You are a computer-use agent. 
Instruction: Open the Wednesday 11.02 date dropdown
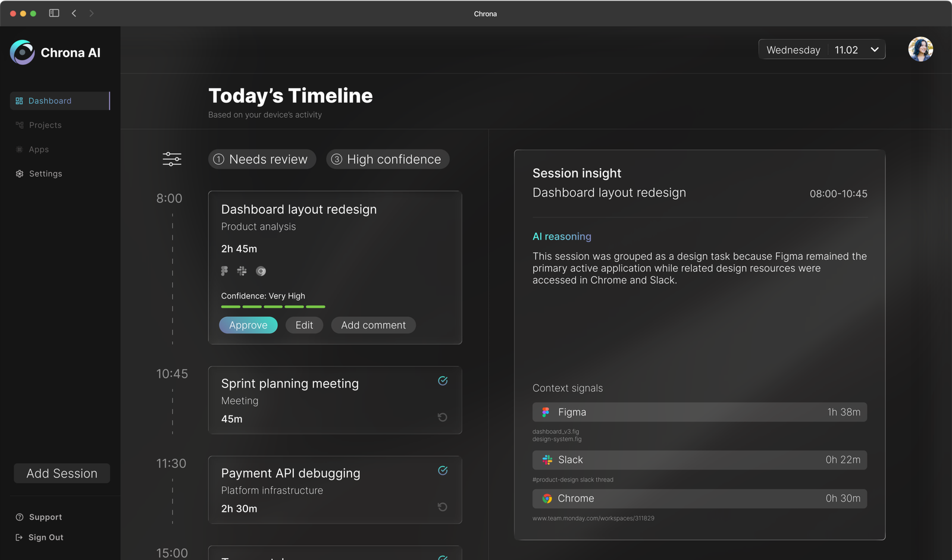click(821, 49)
